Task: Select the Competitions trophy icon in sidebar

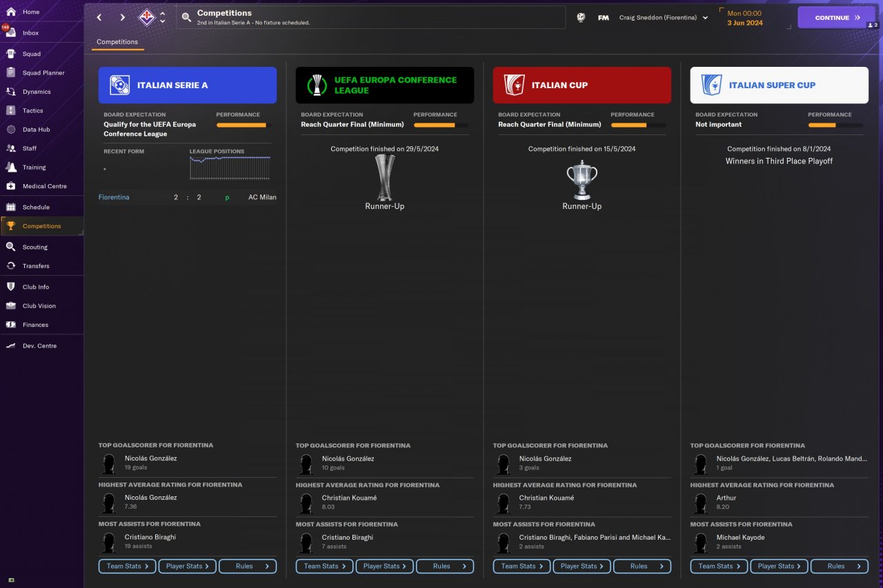Action: pos(10,226)
